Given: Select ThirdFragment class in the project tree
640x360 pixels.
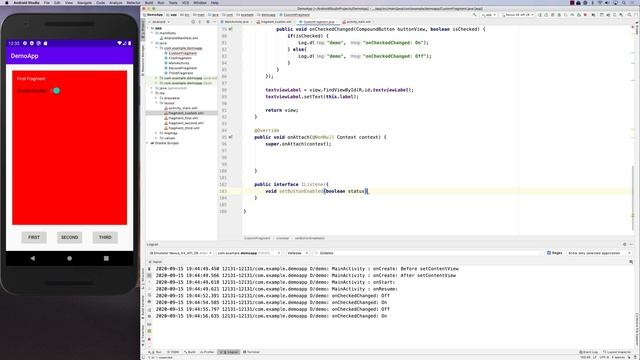Looking at the screenshot, I should tap(180, 73).
